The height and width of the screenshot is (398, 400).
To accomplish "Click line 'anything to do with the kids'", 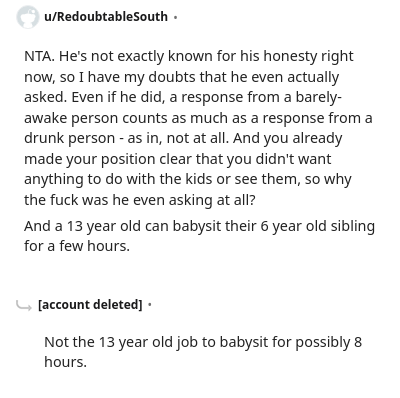I will (x=188, y=180).
